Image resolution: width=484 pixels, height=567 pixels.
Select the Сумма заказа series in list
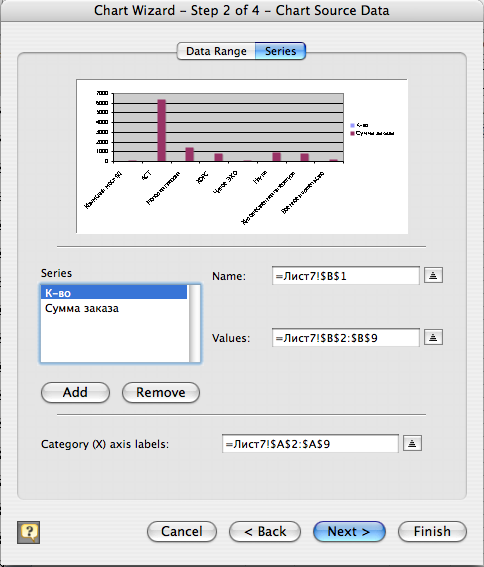[114, 308]
